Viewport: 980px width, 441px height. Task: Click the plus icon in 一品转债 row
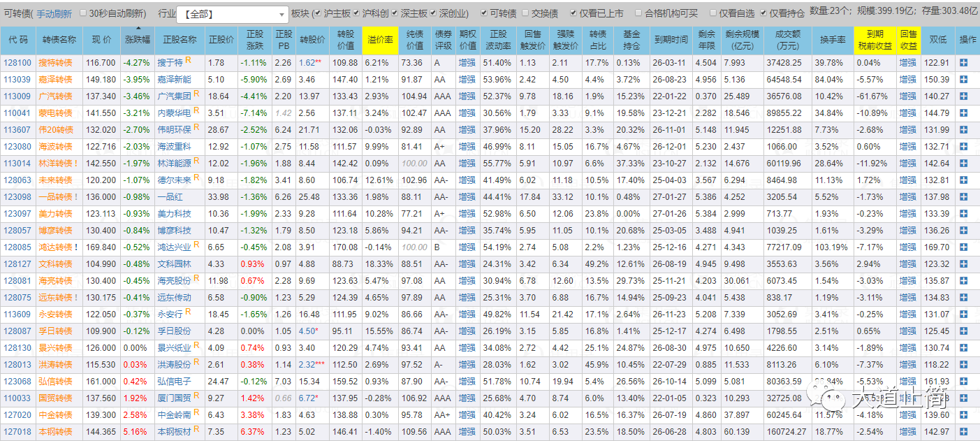[964, 197]
